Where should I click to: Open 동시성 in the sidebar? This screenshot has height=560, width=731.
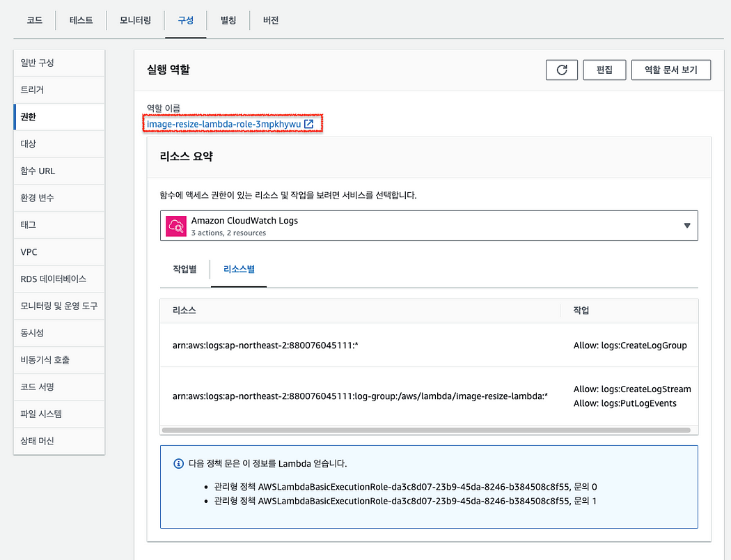pyautogui.click(x=59, y=334)
